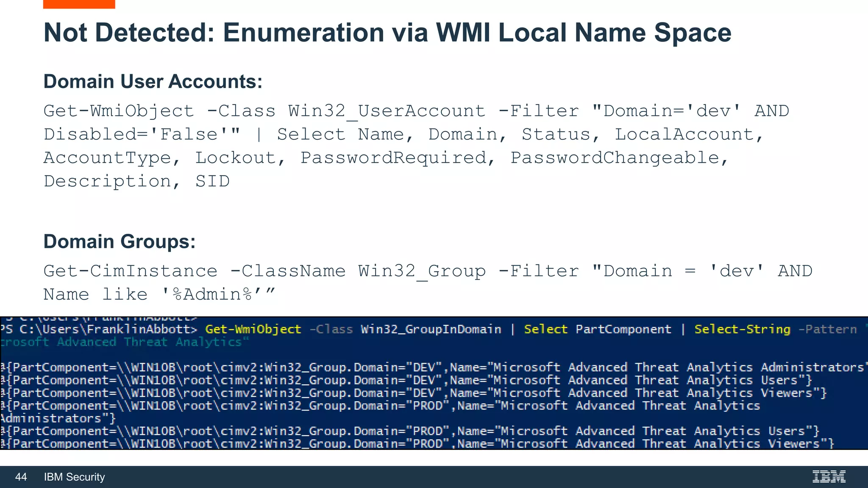This screenshot has width=868, height=488.
Task: Click the PowerShell prompt 'PS C:\Users\FranklinAbbott>'
Action: pyautogui.click(x=99, y=329)
